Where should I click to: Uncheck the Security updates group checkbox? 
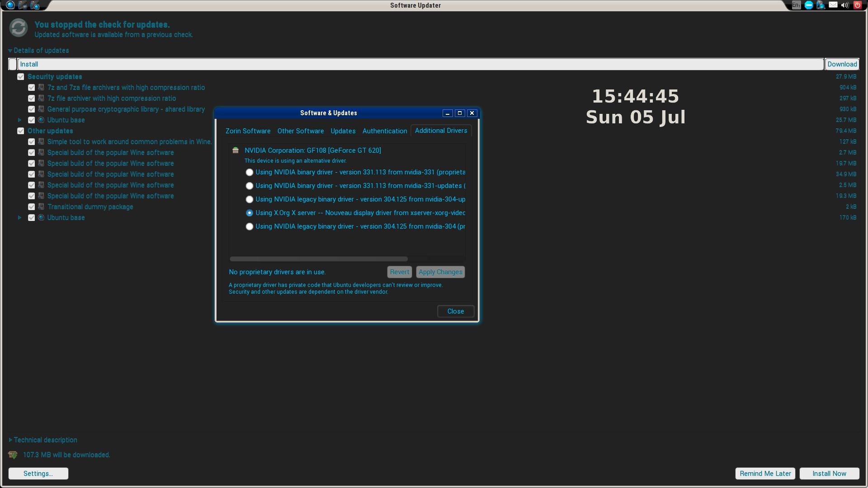coord(21,77)
